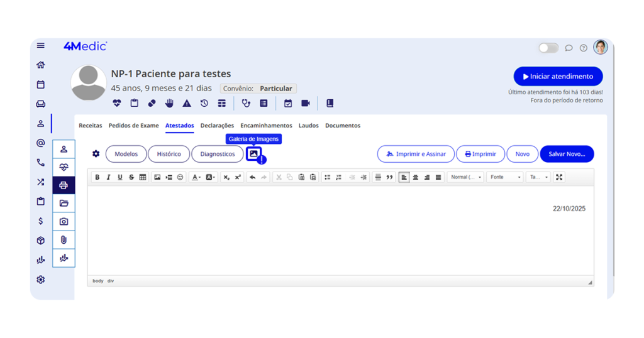The height and width of the screenshot is (338, 644).
Task: Open the dollar sign finance icon
Action: click(x=41, y=221)
